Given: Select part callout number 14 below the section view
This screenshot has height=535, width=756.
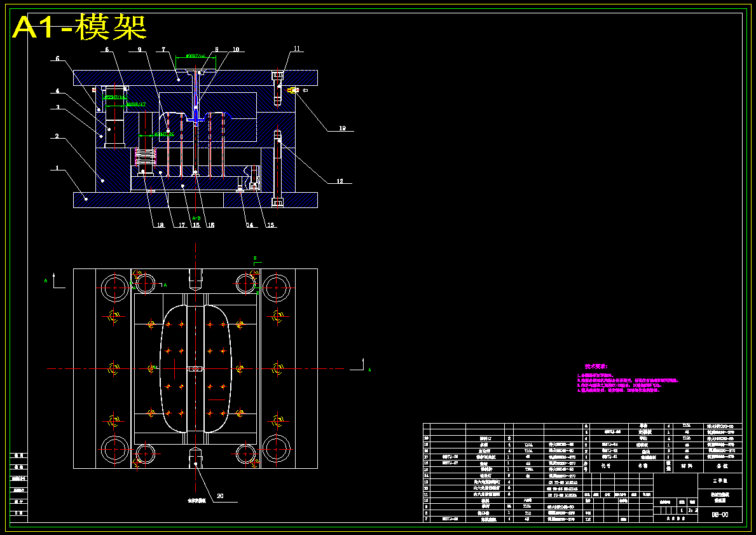Looking at the screenshot, I should pyautogui.click(x=249, y=225).
